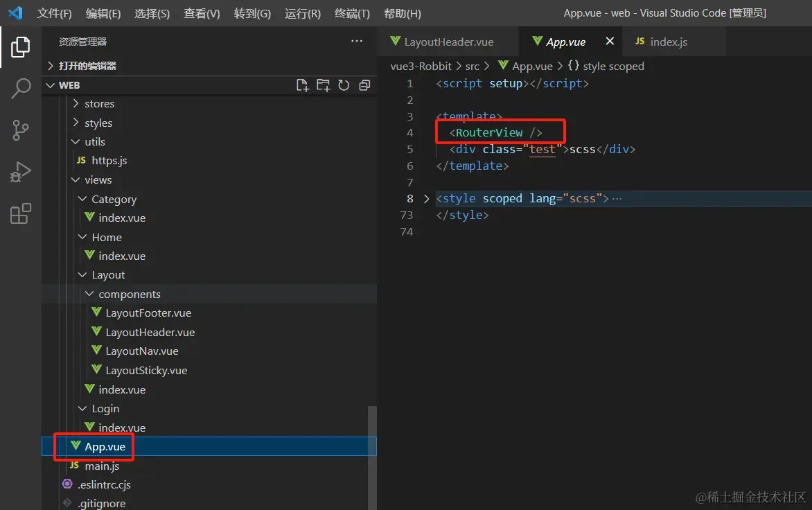Unfold the style block at line 8

pyautogui.click(x=426, y=199)
